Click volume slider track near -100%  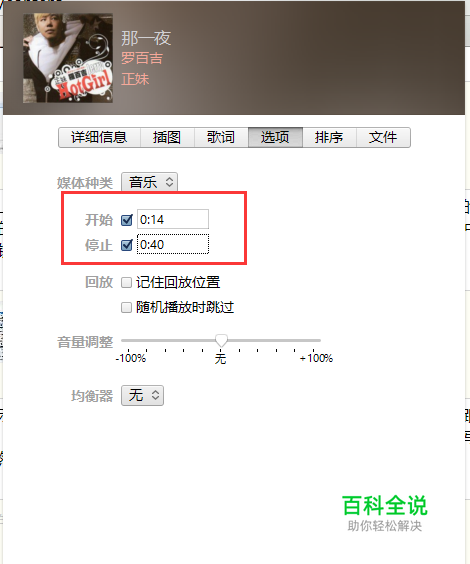click(129, 340)
